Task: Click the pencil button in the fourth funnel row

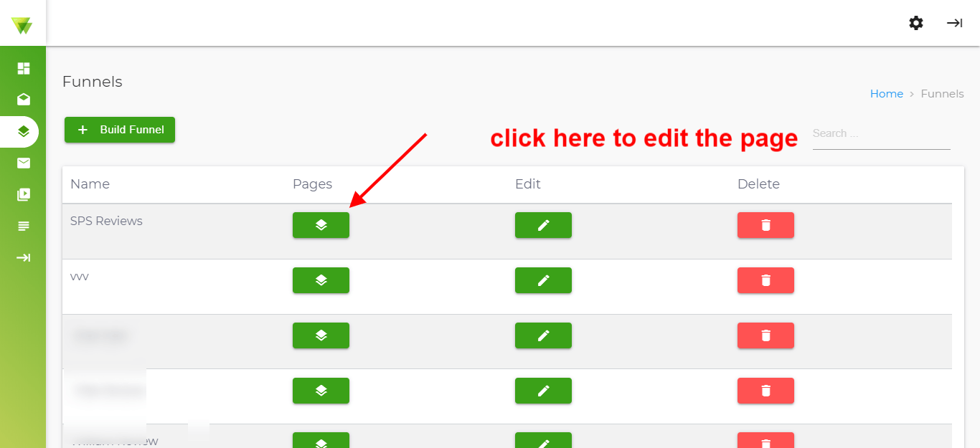Action: pyautogui.click(x=543, y=391)
